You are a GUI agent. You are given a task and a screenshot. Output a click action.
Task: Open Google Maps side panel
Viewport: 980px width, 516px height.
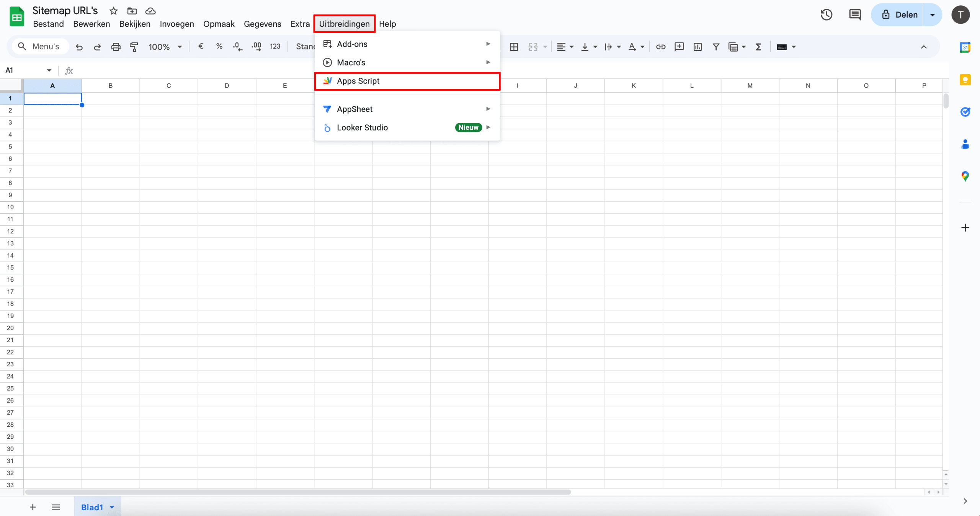click(965, 176)
